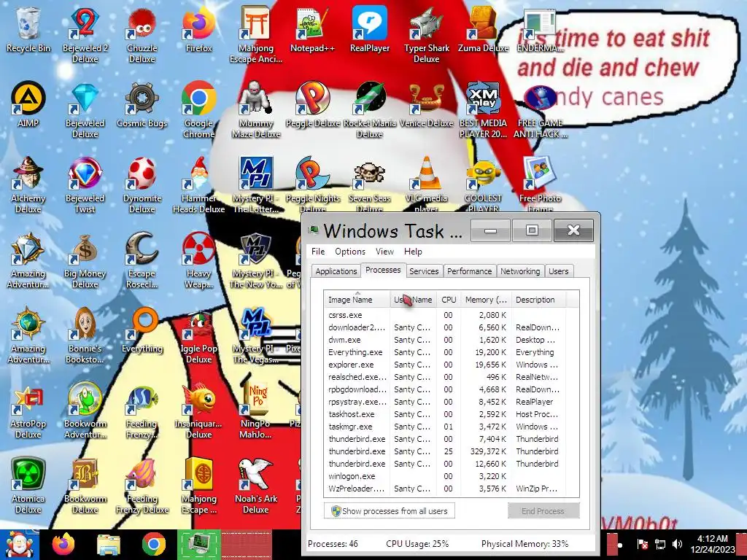Viewport: 747px width, 560px height.
Task: Select the winlogon.exe process row
Action: 451,476
